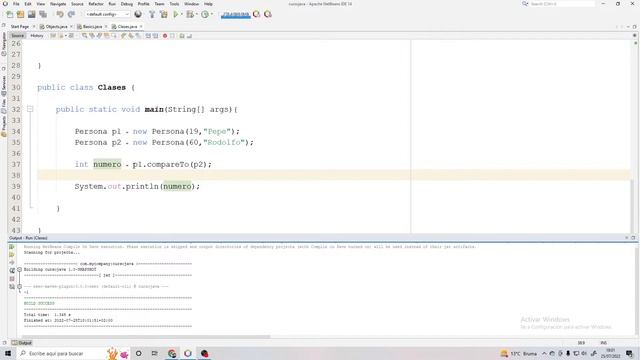Image resolution: width=640 pixels, height=360 pixels.
Task: Click the red breakpoint toggle in editor toolbar
Action: point(165,36)
